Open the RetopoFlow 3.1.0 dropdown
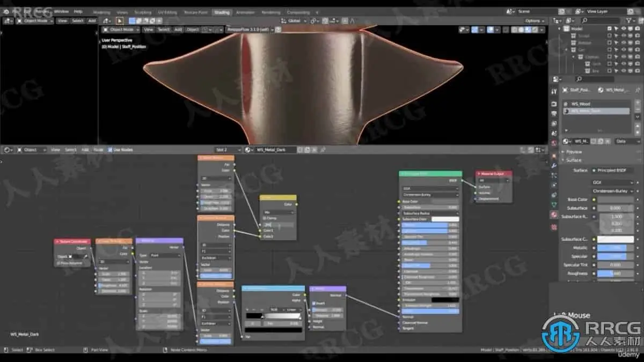The image size is (644, 362). click(x=250, y=30)
